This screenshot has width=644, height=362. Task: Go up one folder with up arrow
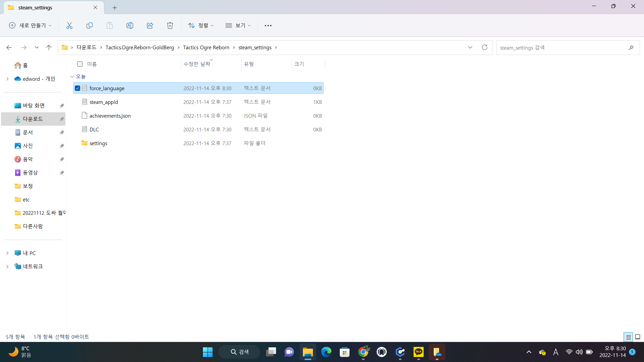click(49, 48)
